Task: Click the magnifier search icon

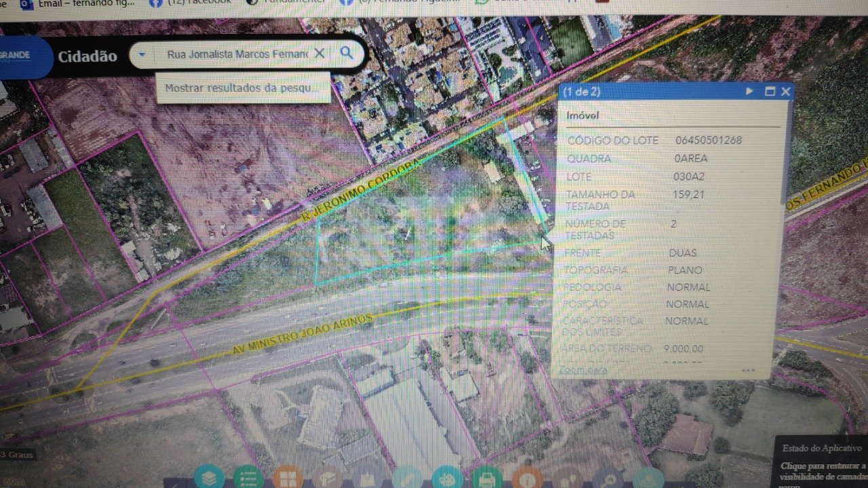Action: click(347, 53)
